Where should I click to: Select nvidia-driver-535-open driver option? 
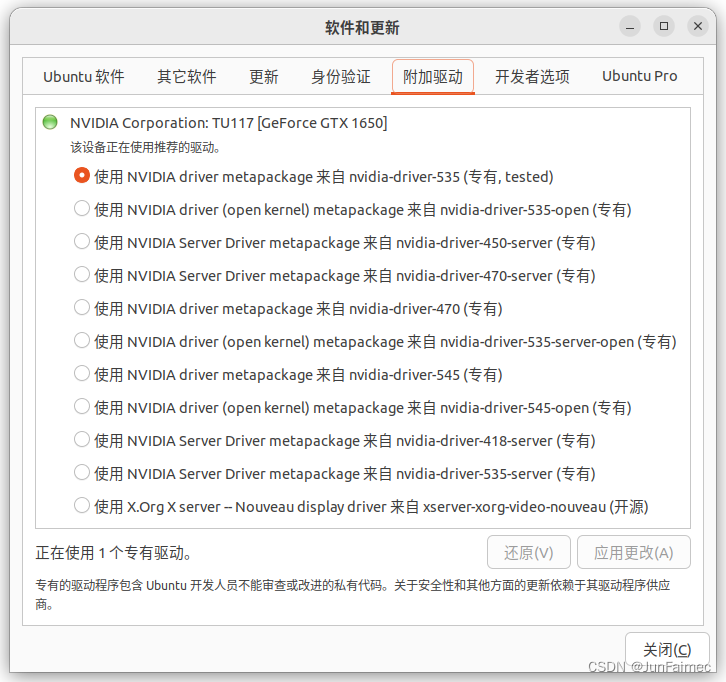point(82,208)
